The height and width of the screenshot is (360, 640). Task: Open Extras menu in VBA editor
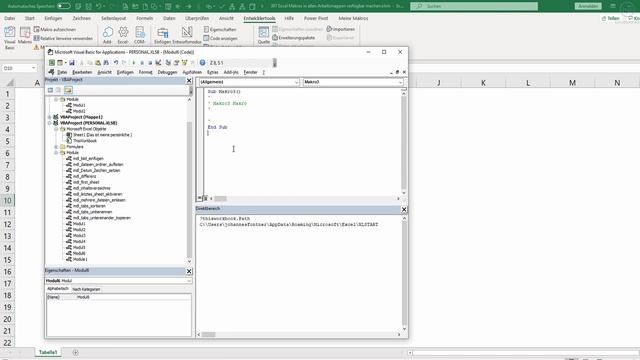(212, 72)
